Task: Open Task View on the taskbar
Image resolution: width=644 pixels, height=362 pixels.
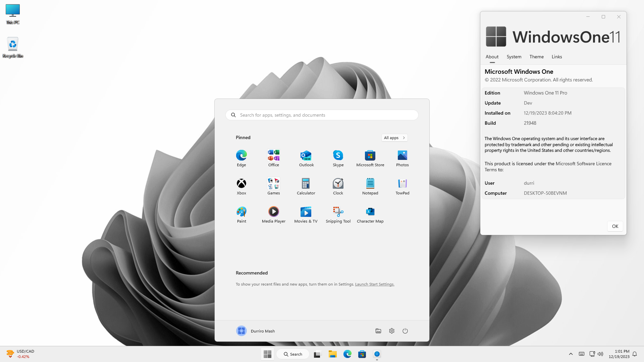Action: pos(317,354)
